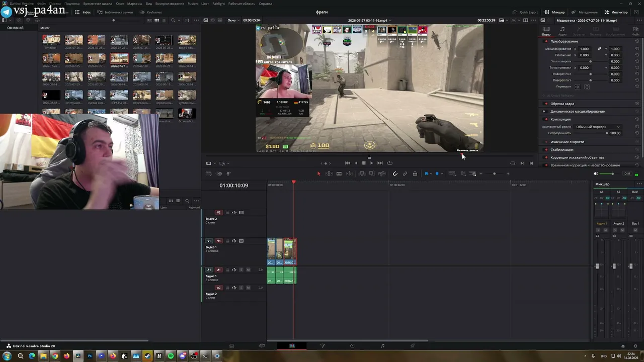Play the viewer in reverse
This screenshot has width=644, height=362.
356,163
